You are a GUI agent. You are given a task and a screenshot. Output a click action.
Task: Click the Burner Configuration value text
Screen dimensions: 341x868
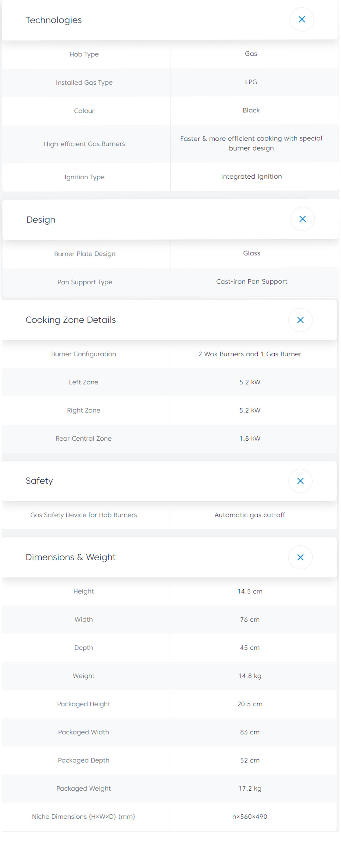[x=250, y=354]
